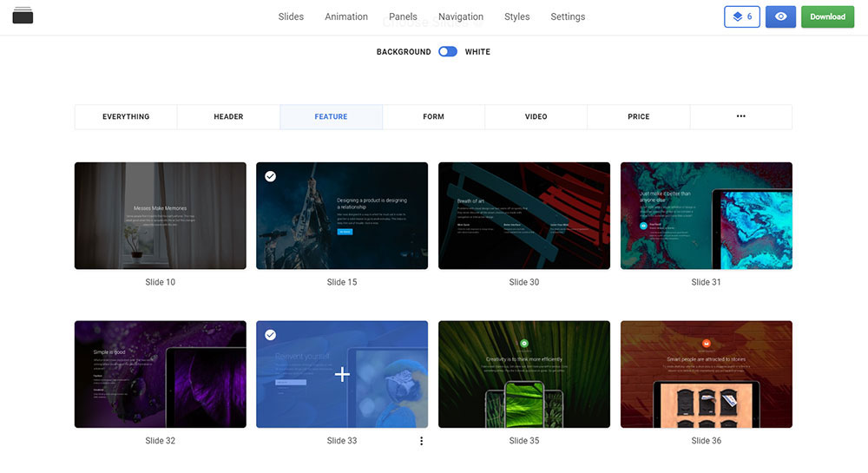Deselect the checkmark on Slide 33
The height and width of the screenshot is (473, 868).
click(x=271, y=335)
